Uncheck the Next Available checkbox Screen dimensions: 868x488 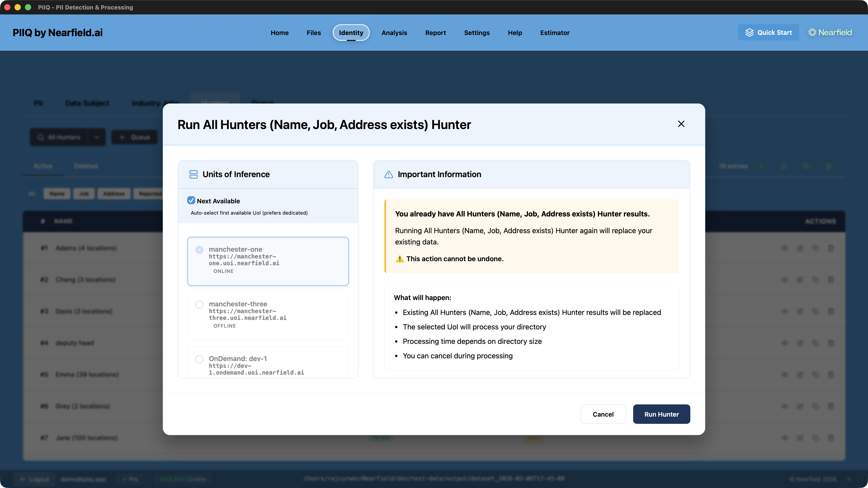[x=191, y=200]
